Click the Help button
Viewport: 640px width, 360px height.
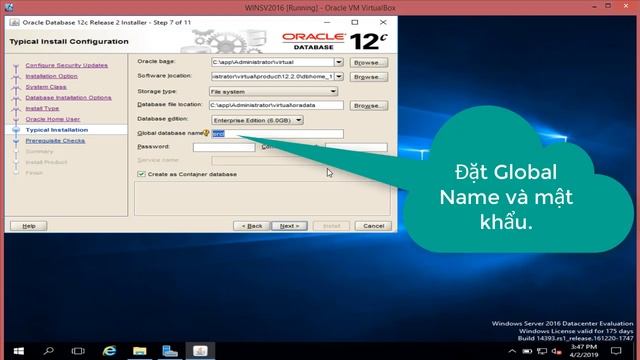(x=29, y=226)
